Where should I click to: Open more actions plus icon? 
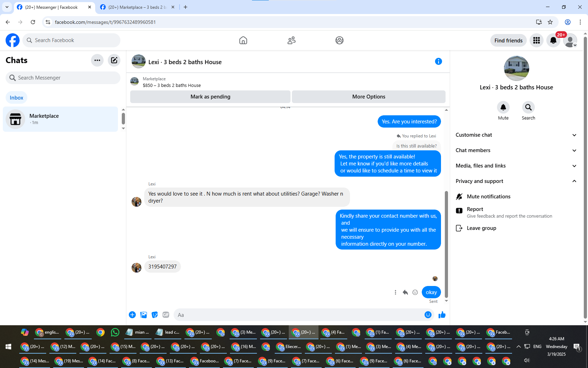(132, 315)
